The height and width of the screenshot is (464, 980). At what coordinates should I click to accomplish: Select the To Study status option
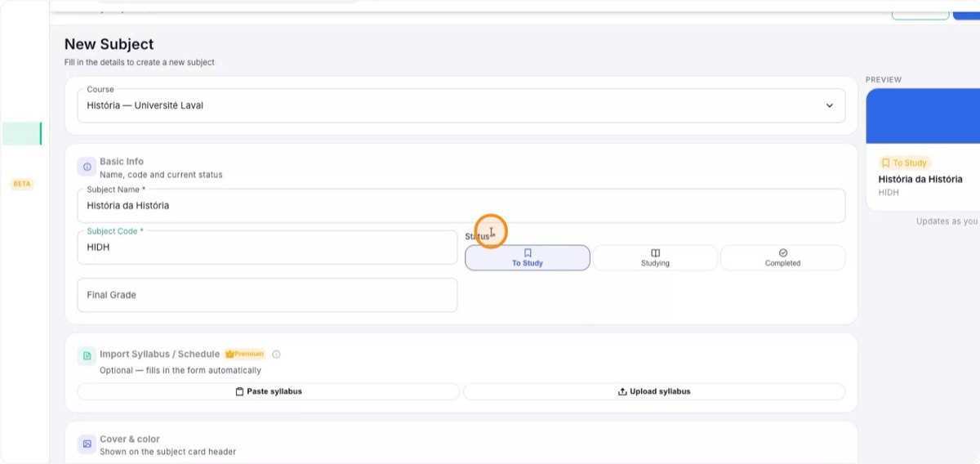coord(528,257)
